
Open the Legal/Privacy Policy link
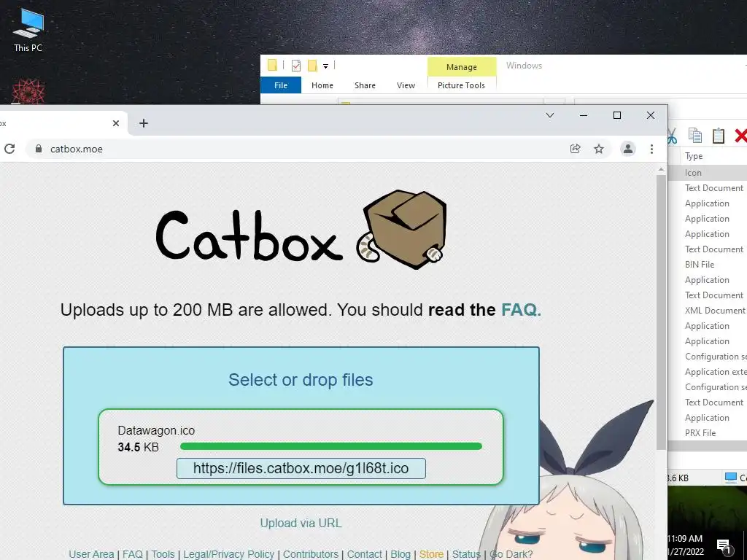pyautogui.click(x=228, y=554)
